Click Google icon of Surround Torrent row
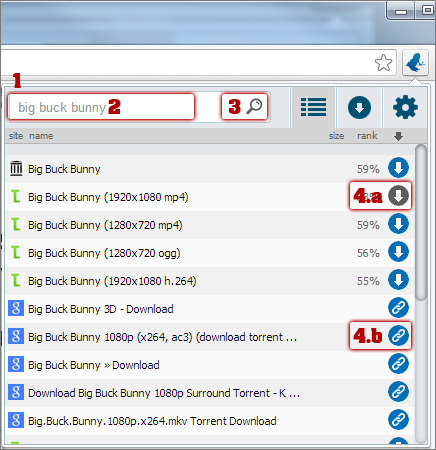This screenshot has width=436, height=450. click(x=16, y=392)
